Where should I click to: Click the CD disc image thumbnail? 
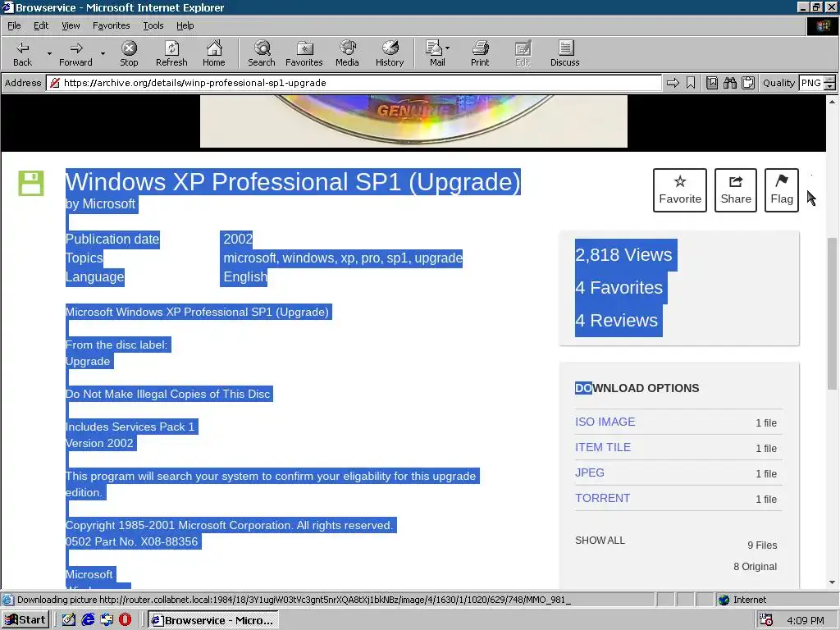(x=413, y=121)
